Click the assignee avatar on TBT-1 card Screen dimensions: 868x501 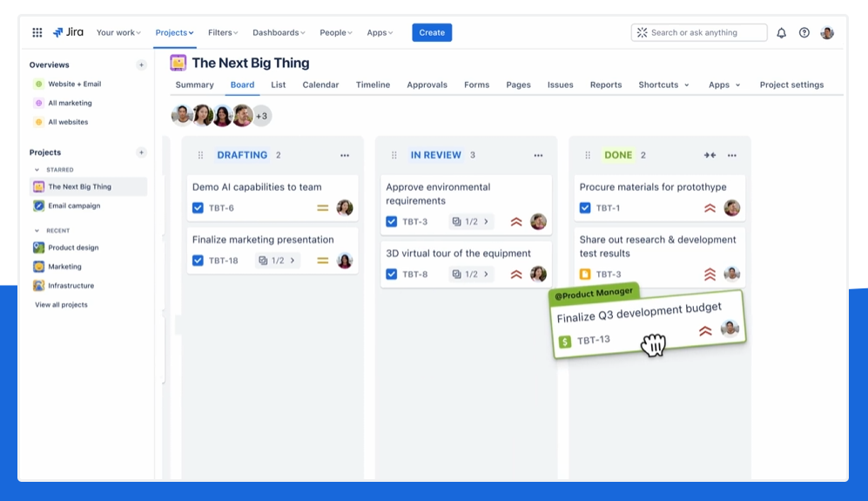click(732, 208)
